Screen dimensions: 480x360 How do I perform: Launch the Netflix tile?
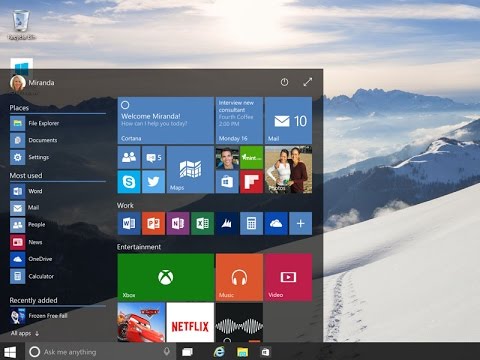[x=190, y=322]
